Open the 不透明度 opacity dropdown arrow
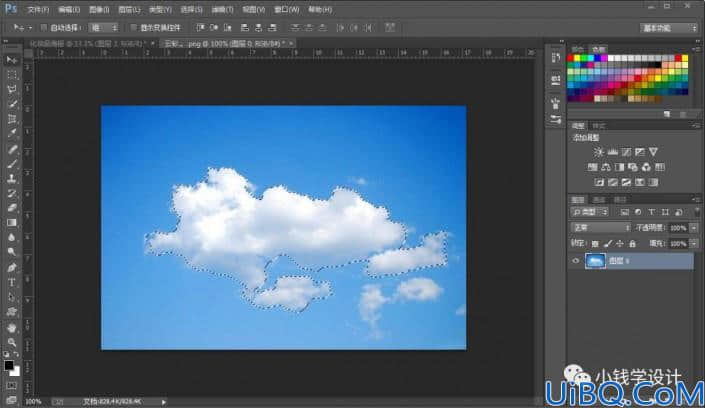Viewport: 705px width, 408px height. (694, 228)
